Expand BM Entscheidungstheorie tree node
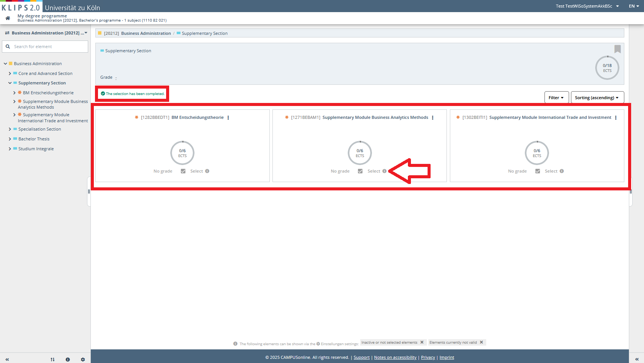The image size is (644, 363). coord(14,93)
